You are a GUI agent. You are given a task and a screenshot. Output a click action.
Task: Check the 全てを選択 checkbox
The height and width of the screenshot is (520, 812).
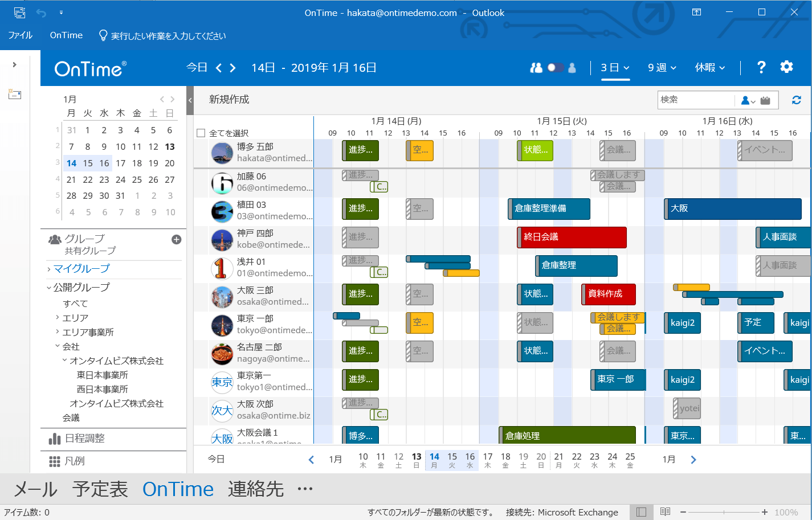point(201,133)
